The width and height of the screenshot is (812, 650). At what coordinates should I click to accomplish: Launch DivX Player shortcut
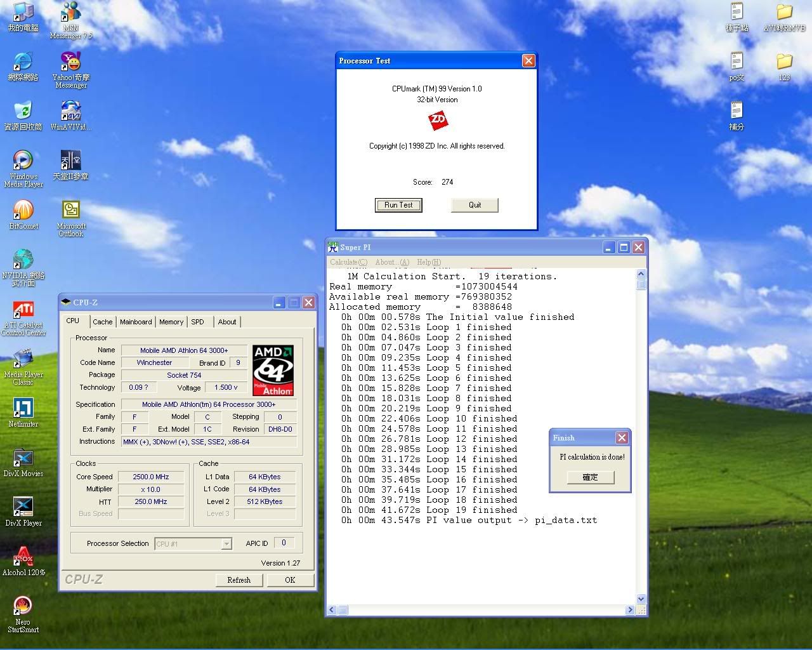click(x=23, y=512)
